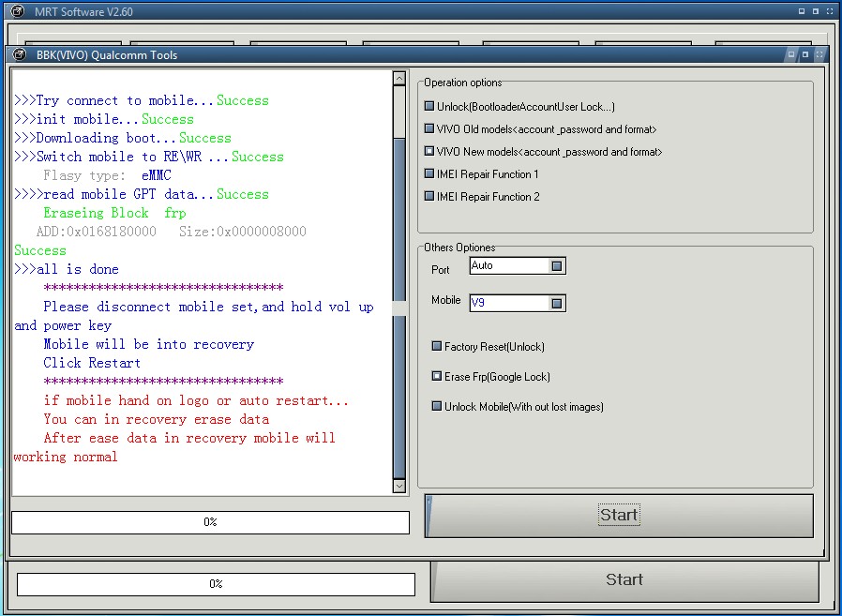
Task: Click 'read mobile GPT data...Success' line
Action: point(142,194)
